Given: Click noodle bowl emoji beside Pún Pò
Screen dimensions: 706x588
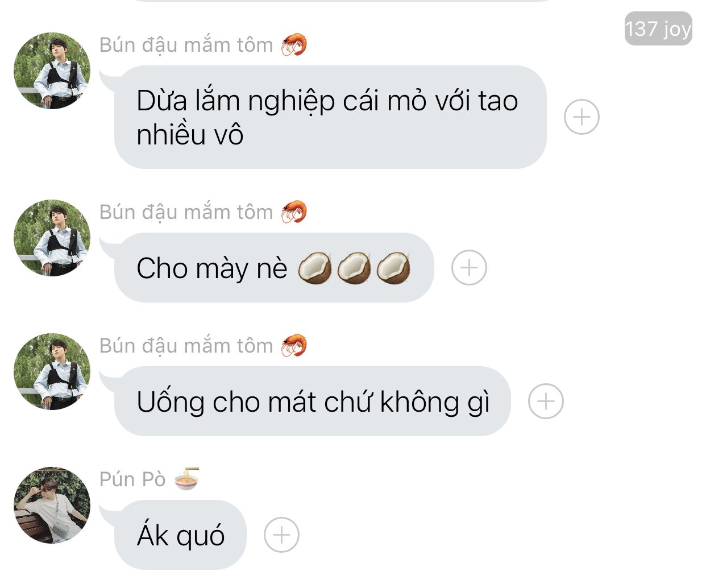Looking at the screenshot, I should [x=186, y=479].
